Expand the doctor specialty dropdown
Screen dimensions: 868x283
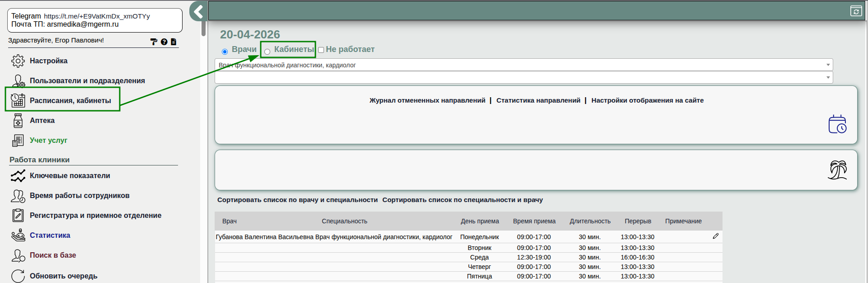523,65
